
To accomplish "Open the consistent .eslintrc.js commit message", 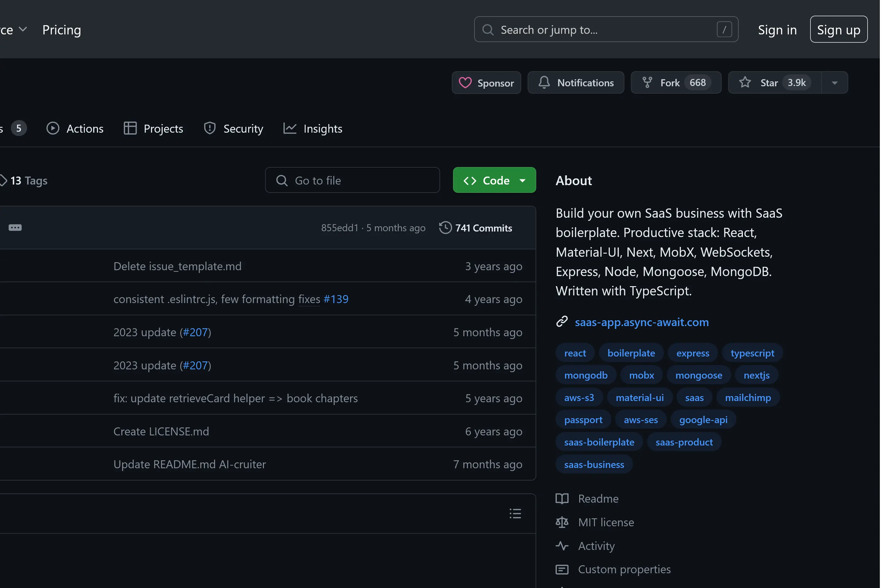I will point(217,299).
